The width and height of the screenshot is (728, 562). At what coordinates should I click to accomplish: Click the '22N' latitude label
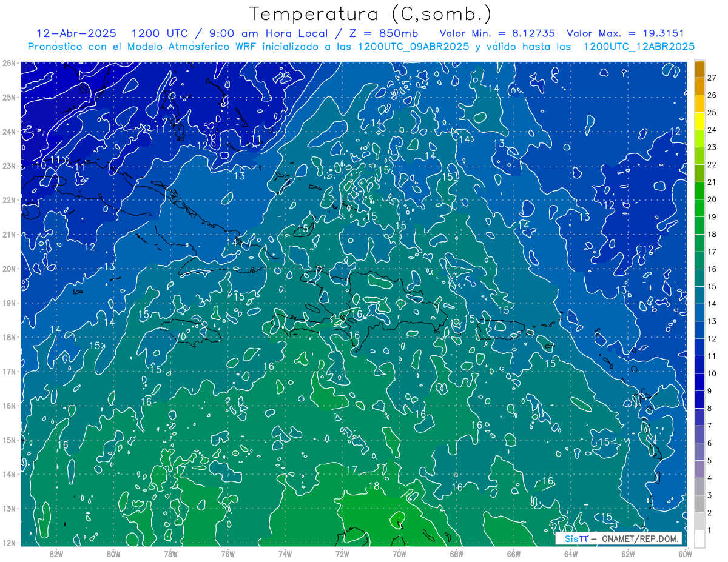tap(8, 200)
